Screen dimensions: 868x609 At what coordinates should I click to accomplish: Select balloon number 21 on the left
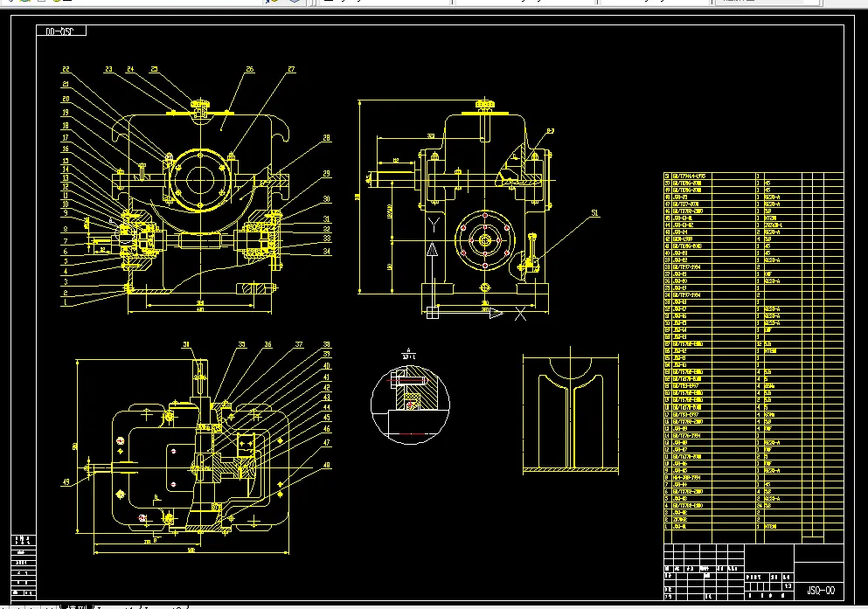click(66, 84)
